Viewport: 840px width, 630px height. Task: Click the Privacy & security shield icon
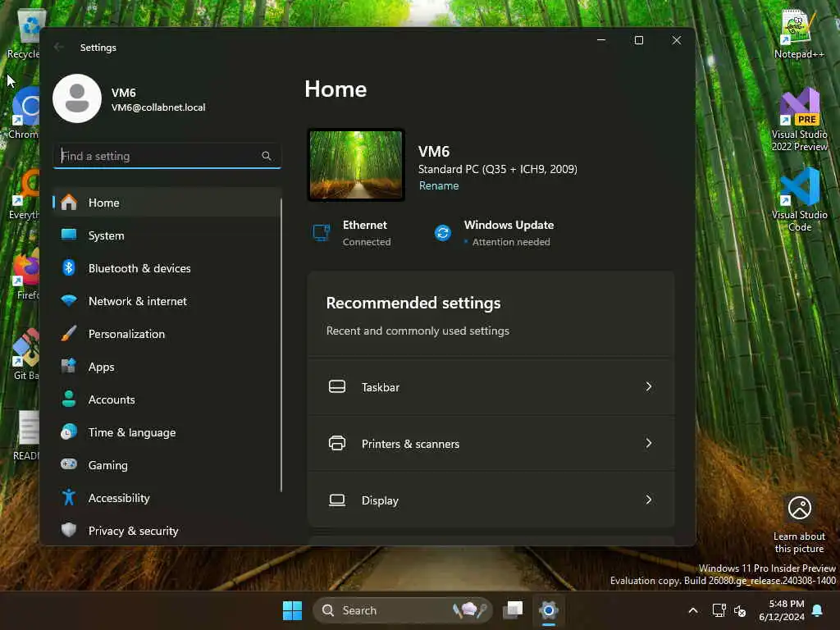pos(69,530)
